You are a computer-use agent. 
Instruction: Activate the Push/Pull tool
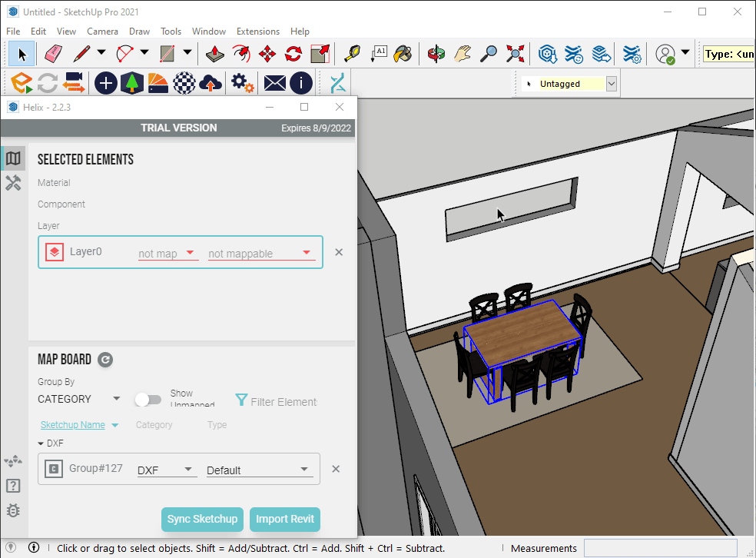point(214,54)
